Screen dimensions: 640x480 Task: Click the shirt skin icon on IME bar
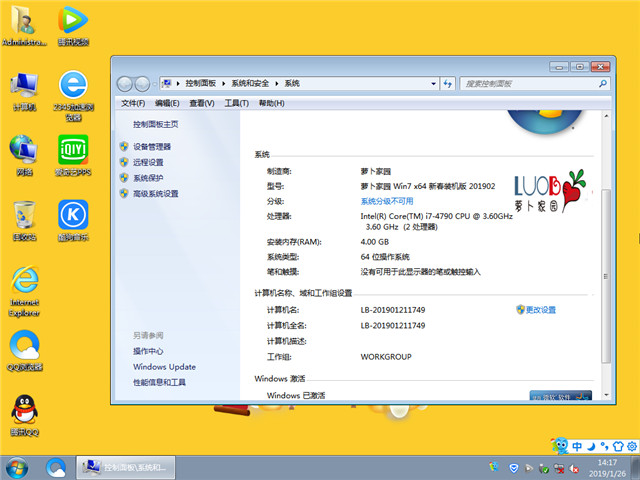(618, 446)
